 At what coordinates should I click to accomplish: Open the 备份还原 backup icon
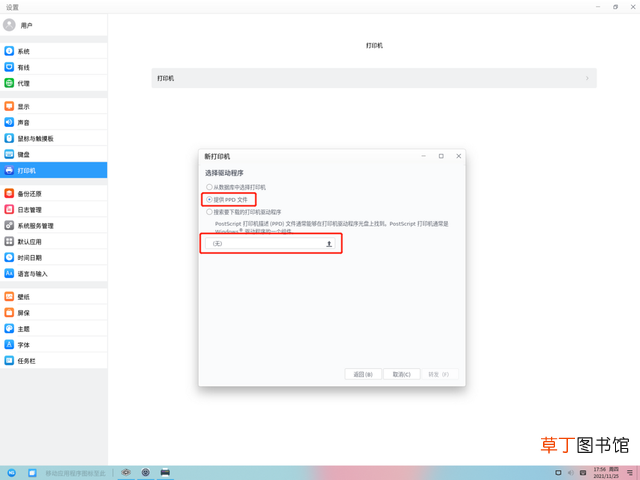(9, 193)
